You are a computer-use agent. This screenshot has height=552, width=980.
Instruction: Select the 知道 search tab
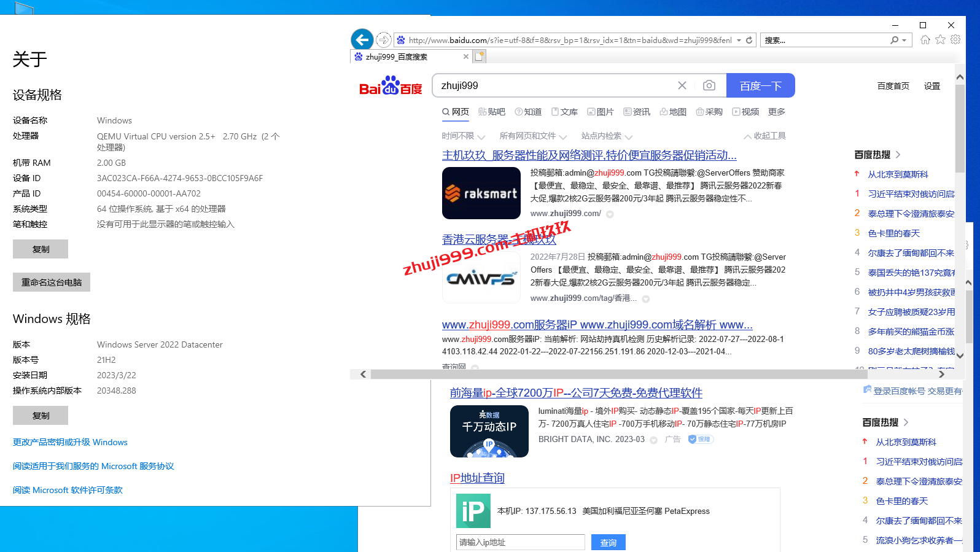pos(528,112)
